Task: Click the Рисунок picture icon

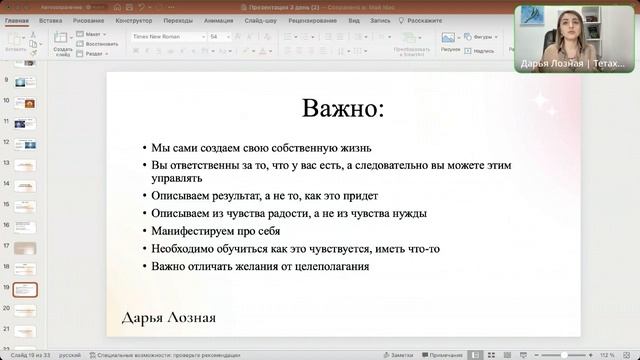Action: 448,38
